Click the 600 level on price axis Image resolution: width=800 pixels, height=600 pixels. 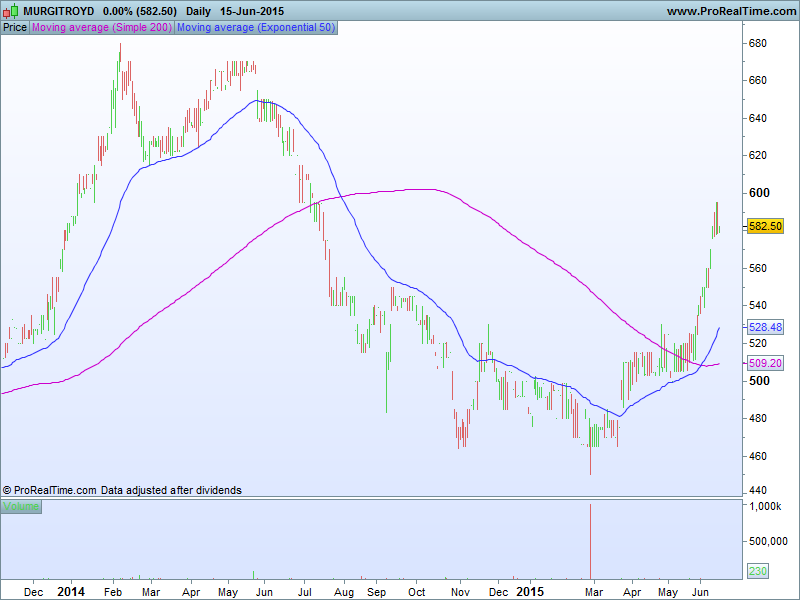coord(759,193)
